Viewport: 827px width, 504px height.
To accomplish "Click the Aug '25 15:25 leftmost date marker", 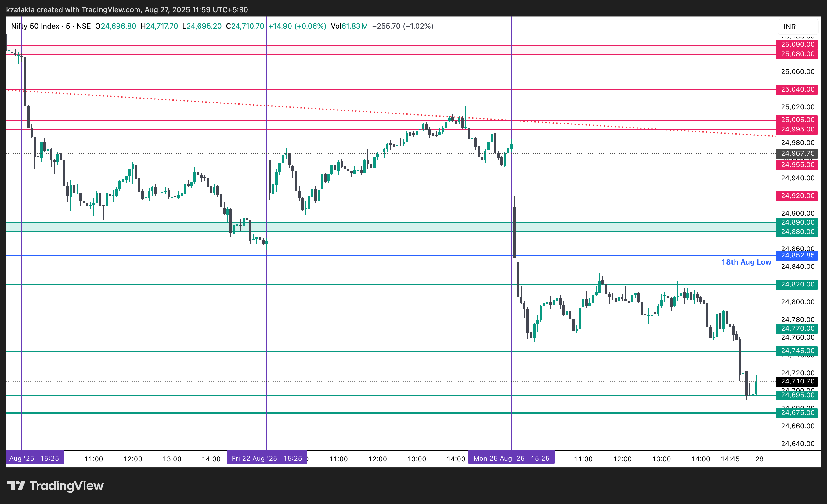I will (x=35, y=458).
